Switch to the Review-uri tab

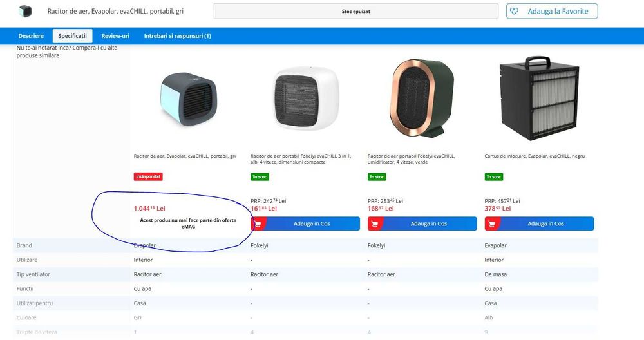point(115,36)
